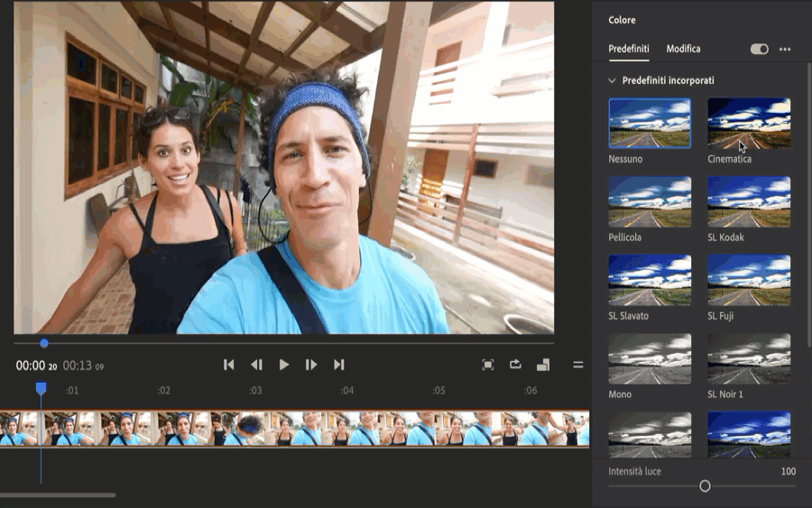Collapse Predefiniti incorporati section
The height and width of the screenshot is (508, 812).
(x=613, y=80)
